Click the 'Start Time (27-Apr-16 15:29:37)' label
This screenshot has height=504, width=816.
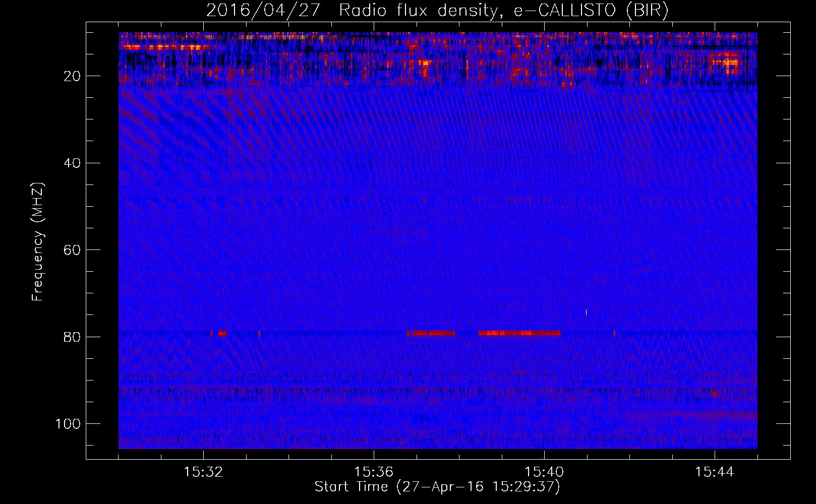[437, 487]
